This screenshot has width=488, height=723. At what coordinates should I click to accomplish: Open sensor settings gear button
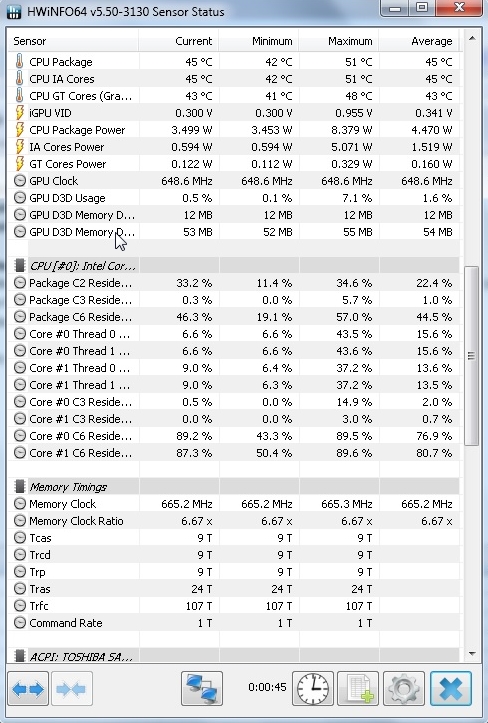(x=404, y=688)
